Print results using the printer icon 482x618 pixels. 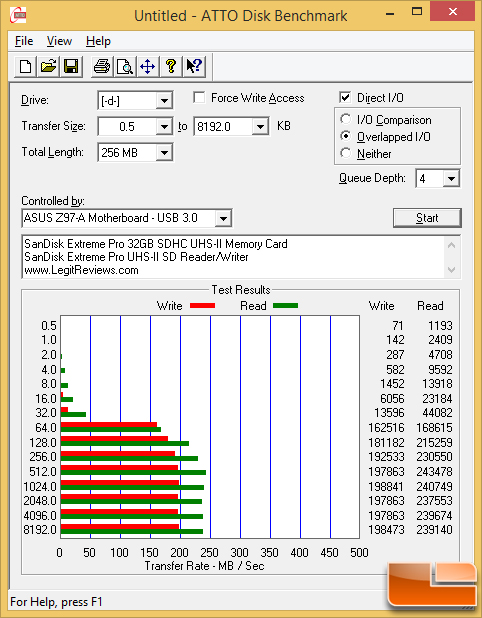(x=102, y=66)
